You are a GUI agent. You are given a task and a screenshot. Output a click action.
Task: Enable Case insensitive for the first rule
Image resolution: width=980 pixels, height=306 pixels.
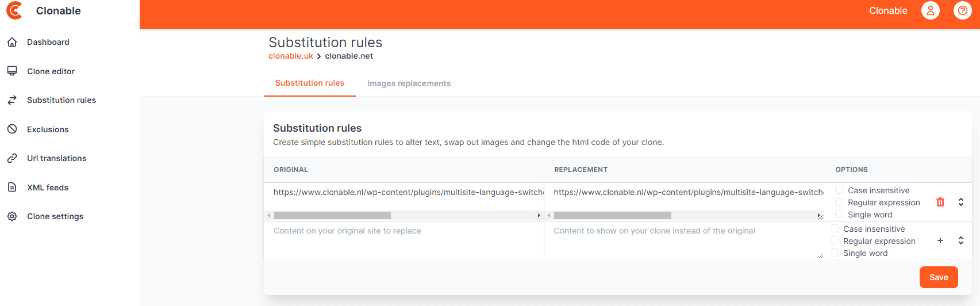[839, 190]
